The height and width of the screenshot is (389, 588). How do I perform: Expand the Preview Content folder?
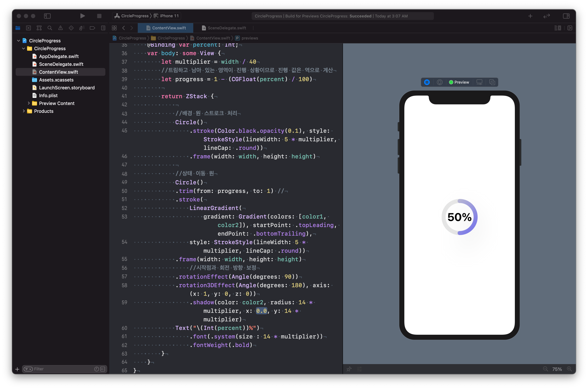coord(29,103)
